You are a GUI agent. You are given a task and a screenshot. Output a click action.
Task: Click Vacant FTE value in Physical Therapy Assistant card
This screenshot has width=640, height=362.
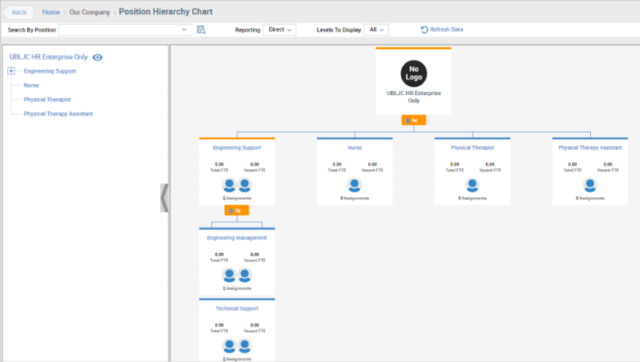[608, 164]
